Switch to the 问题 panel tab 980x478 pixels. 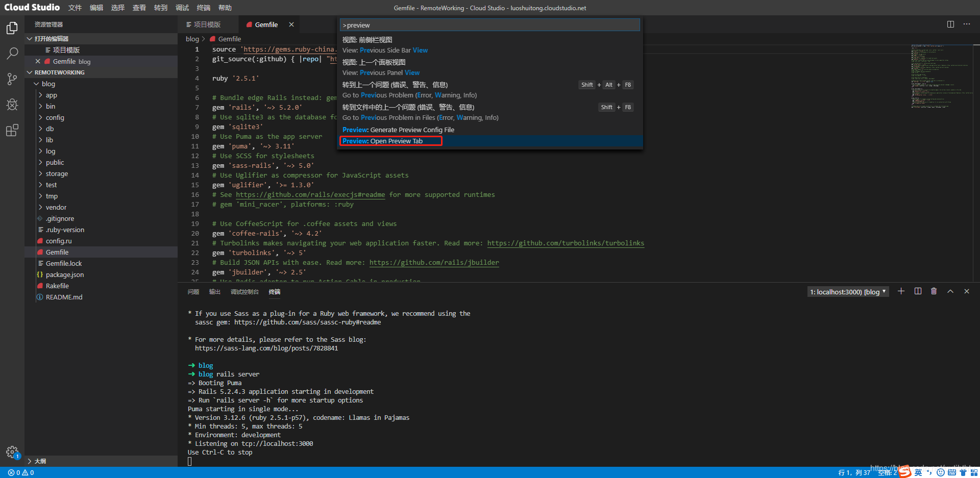click(193, 292)
